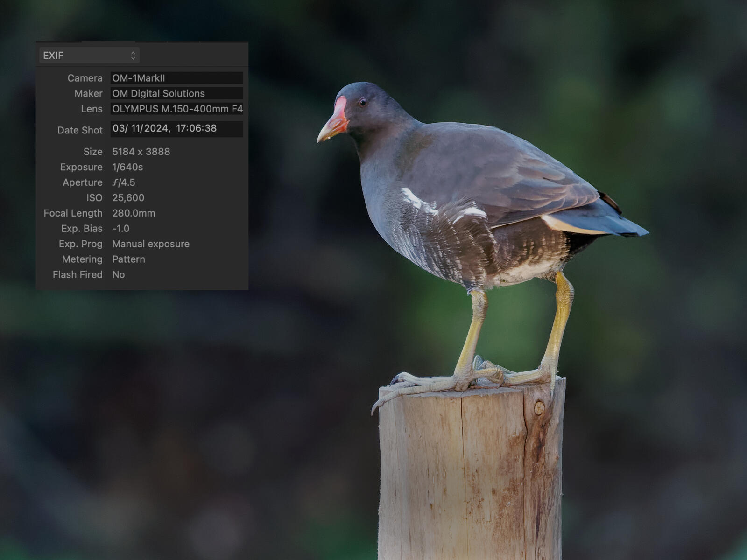
Task: Click the Camera label in EXIF panel
Action: coord(85,78)
